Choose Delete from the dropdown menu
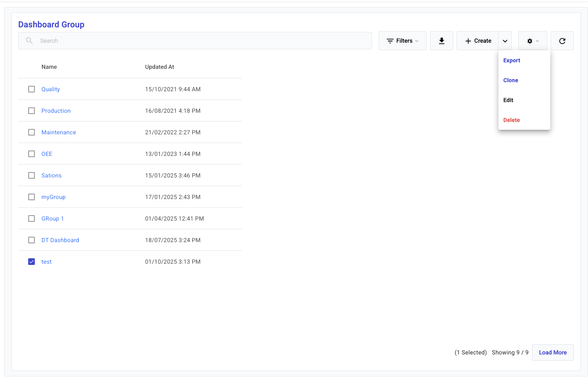Viewport: 588px width, 381px height. (511, 120)
